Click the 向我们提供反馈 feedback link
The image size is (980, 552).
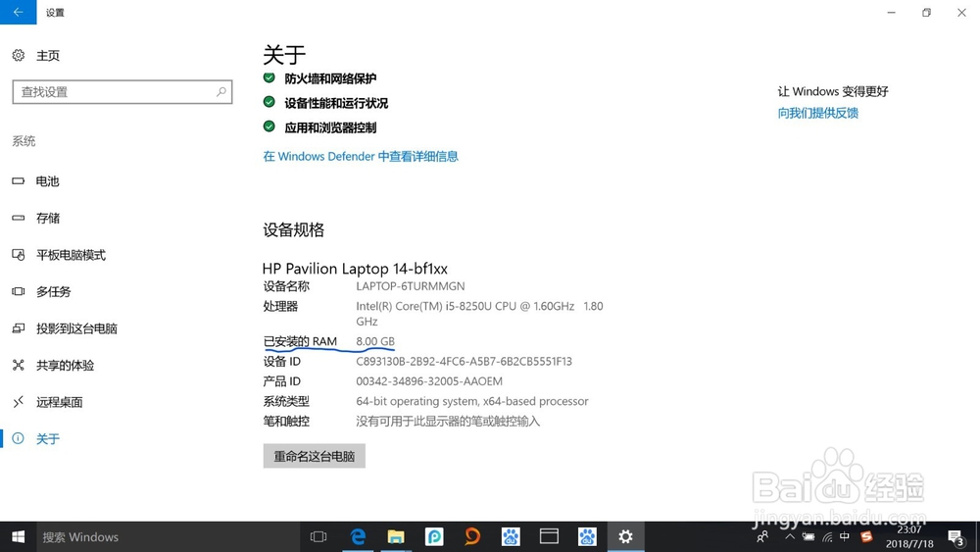click(x=818, y=113)
